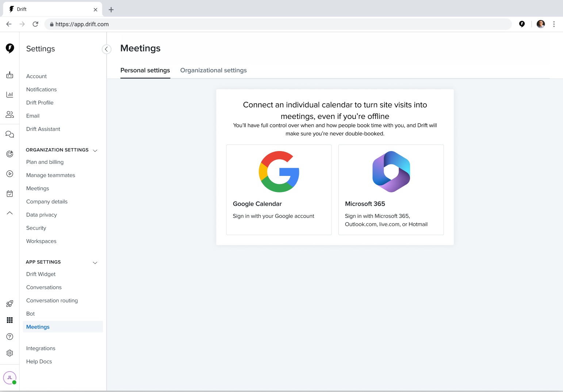Click the Drift lightning bolt logo in sidebar
The height and width of the screenshot is (392, 563).
click(x=10, y=48)
